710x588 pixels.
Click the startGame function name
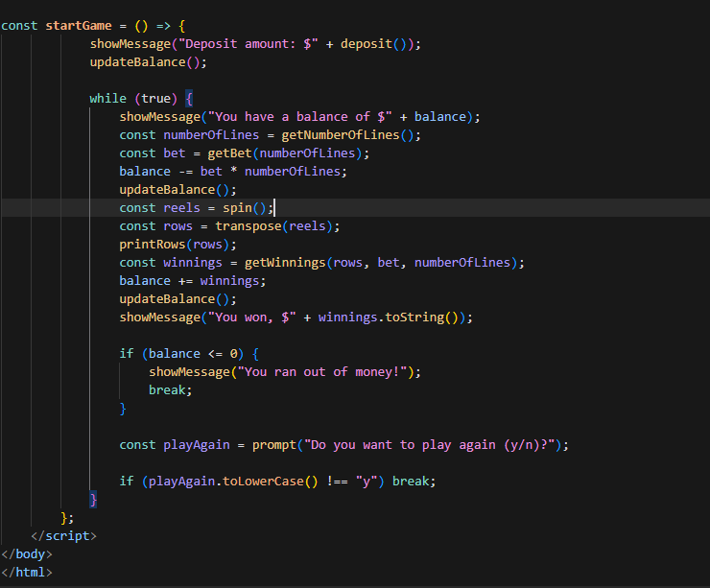79,26
